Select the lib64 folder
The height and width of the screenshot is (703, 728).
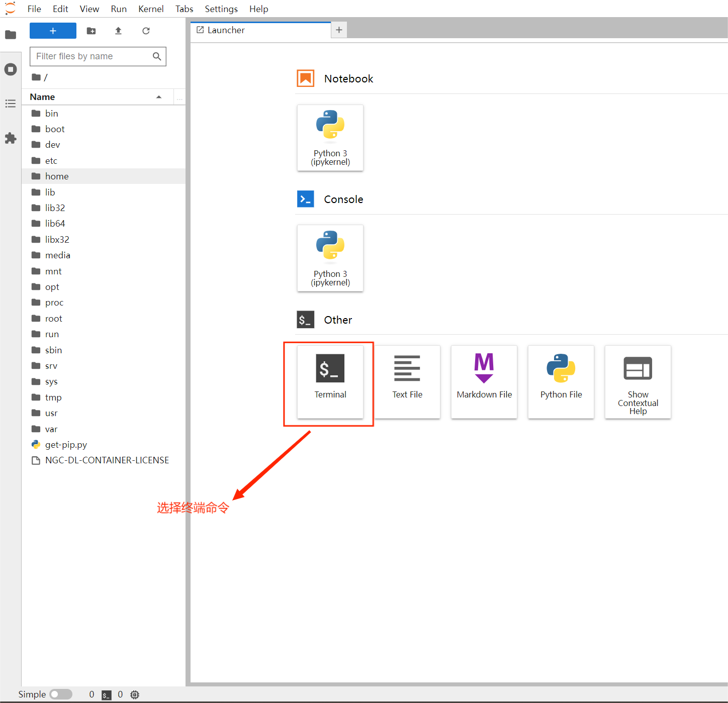pos(104,224)
